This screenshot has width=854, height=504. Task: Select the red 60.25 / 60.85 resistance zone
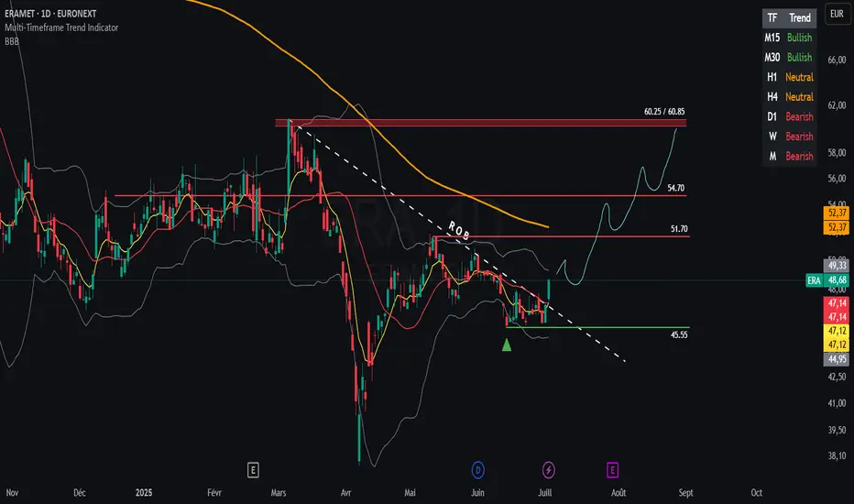(480, 123)
